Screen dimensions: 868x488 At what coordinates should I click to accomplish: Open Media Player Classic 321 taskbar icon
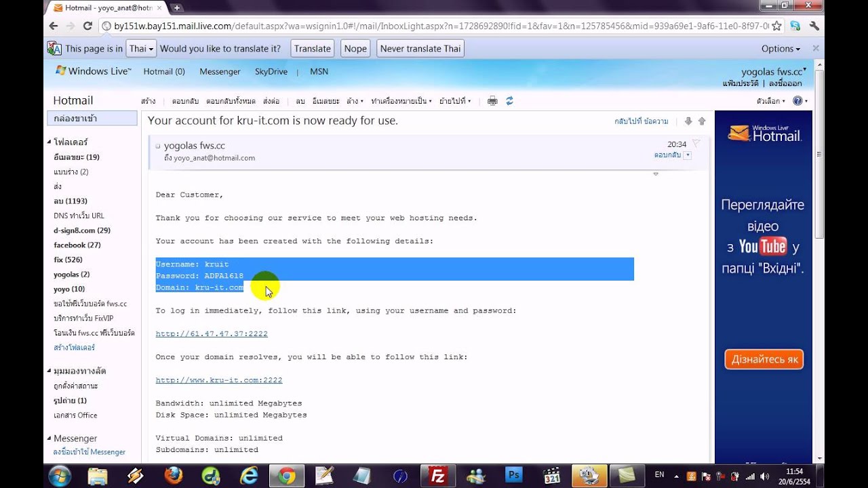(552, 476)
